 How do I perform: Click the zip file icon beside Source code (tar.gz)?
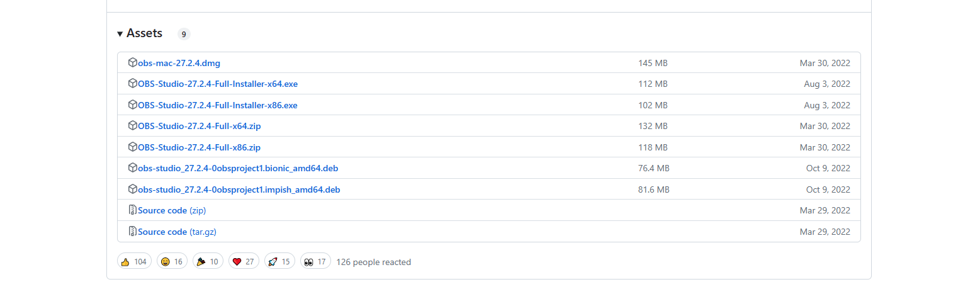pos(133,231)
